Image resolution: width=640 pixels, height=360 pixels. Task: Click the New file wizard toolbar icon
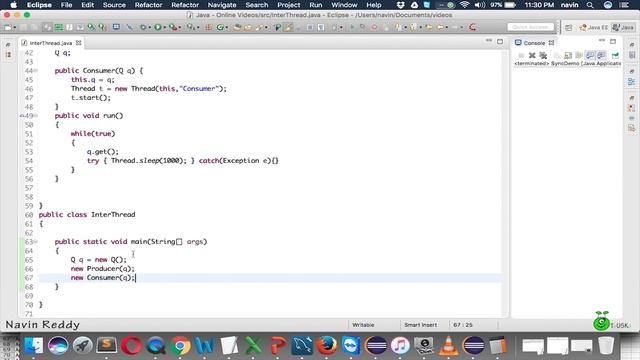coord(8,27)
